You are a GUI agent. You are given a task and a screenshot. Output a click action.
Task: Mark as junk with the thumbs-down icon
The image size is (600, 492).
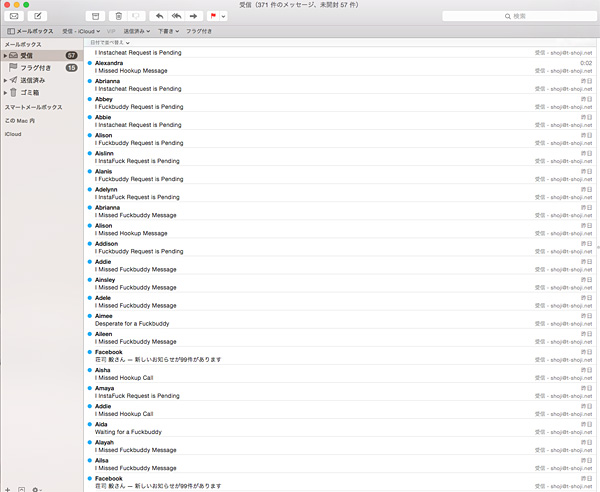point(136,16)
